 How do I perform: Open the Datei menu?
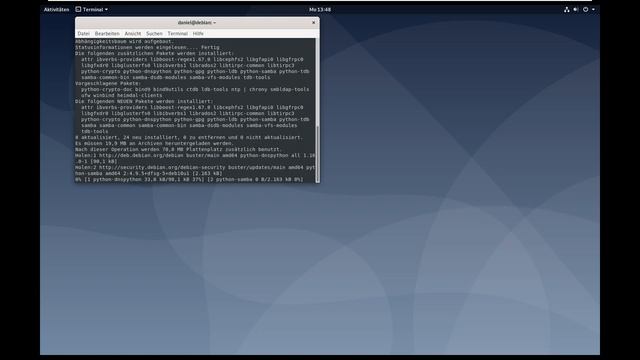pyautogui.click(x=83, y=33)
